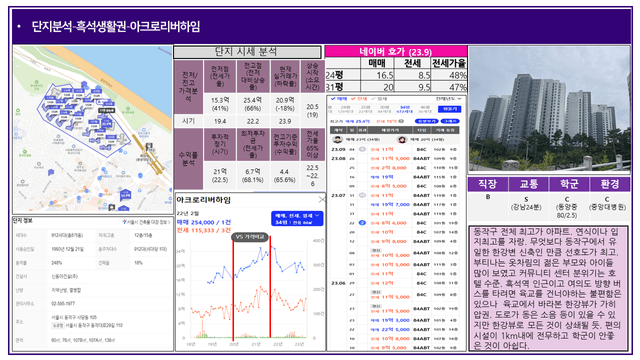
Task: Toggle the 월세 checkbox in transaction filter
Action: pyautogui.click(x=379, y=99)
